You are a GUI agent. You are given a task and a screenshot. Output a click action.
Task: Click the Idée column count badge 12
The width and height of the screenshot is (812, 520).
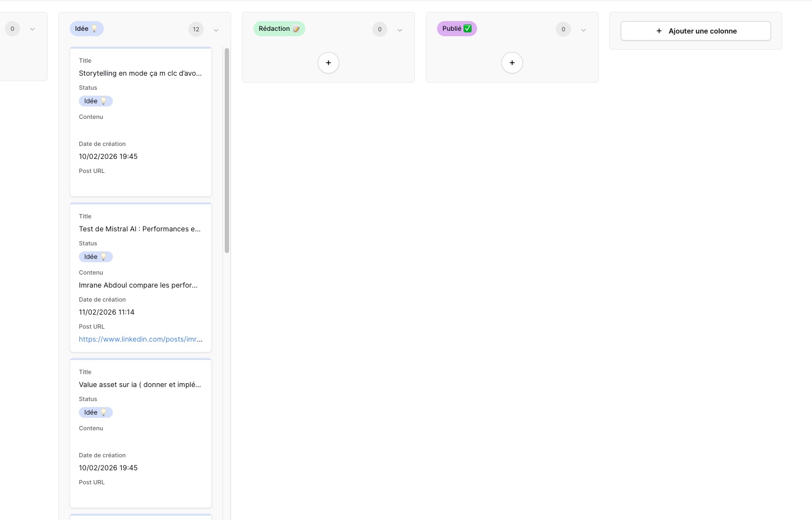(196, 29)
